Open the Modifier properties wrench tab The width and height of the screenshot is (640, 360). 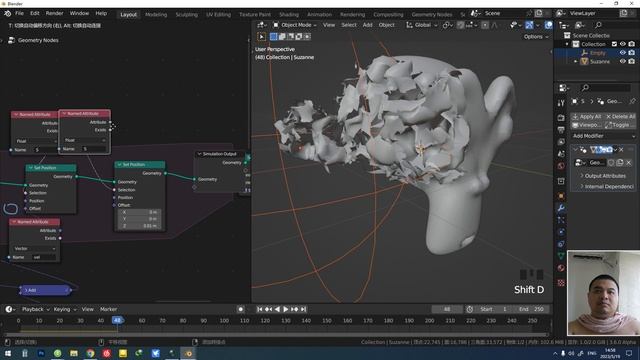[561, 208]
